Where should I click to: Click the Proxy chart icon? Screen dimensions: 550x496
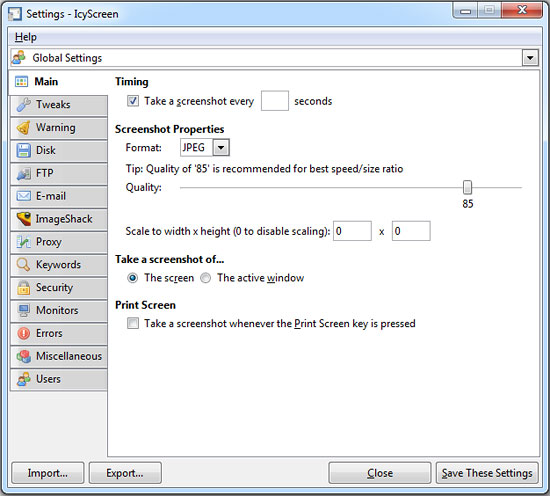pos(24,242)
